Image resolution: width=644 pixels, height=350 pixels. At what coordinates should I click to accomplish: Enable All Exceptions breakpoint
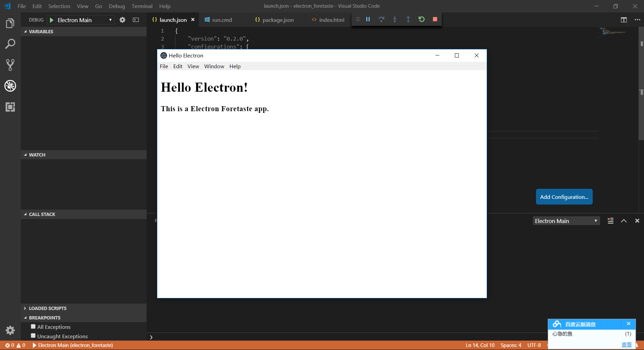33,326
